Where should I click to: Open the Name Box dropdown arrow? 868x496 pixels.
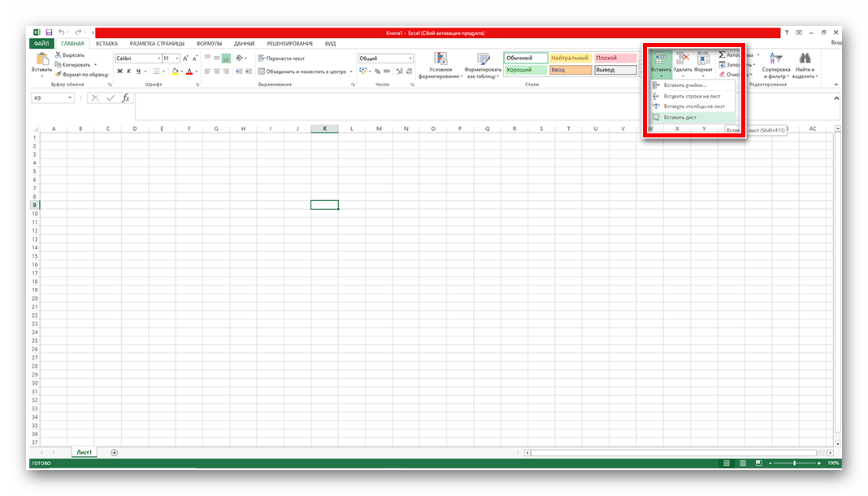click(70, 98)
